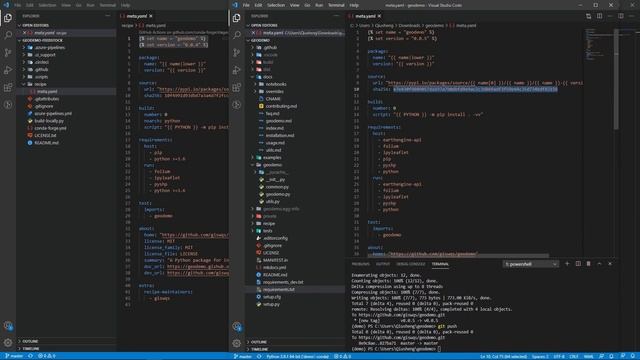Click master branch in right window status bar
Viewport: 640px width, 360px height.
[242, 356]
